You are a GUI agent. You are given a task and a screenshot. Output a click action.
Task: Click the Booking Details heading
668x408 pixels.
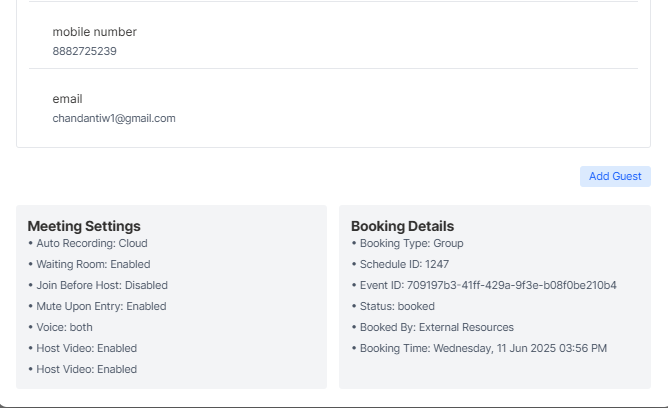(x=402, y=226)
